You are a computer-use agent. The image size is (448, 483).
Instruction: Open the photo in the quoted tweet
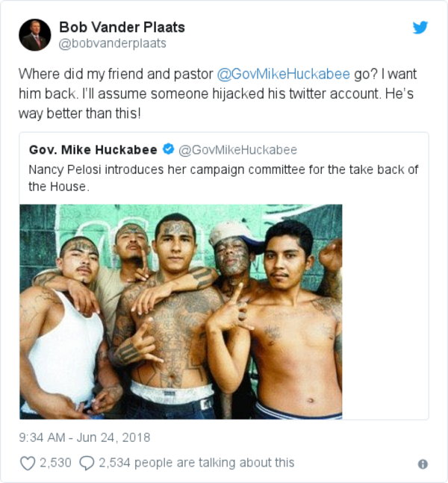[181, 311]
